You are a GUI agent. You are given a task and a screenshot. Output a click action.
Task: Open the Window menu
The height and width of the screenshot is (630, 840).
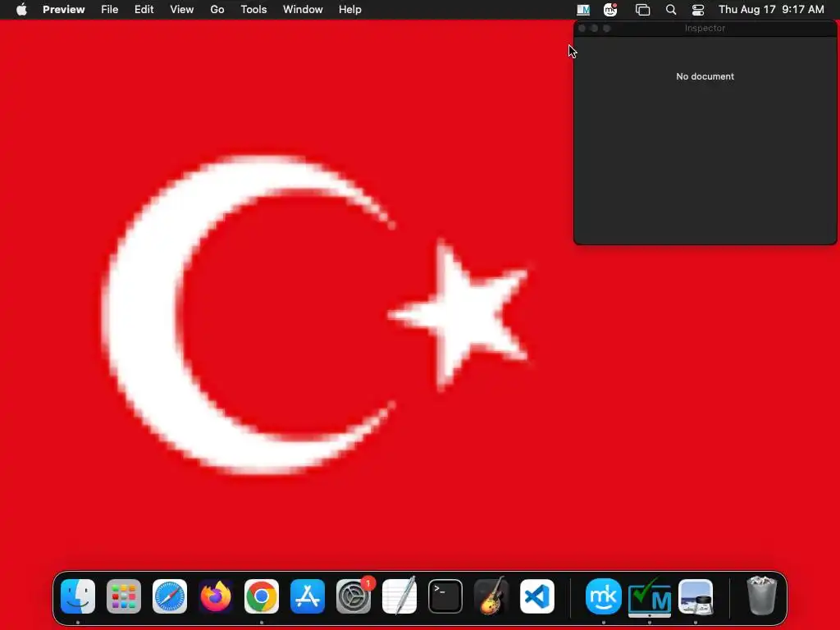[x=303, y=10]
